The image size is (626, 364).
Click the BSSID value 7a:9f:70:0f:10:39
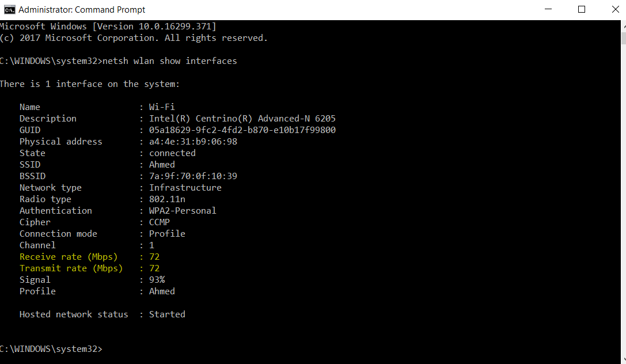tap(193, 176)
